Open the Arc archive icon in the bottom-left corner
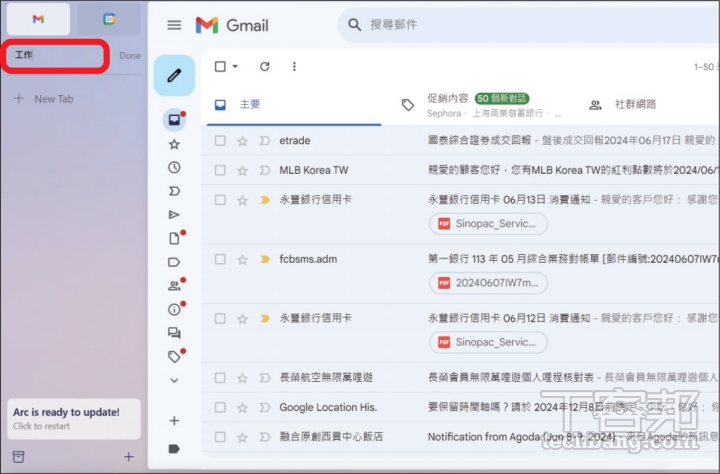This screenshot has height=474, width=720. pos(18,457)
